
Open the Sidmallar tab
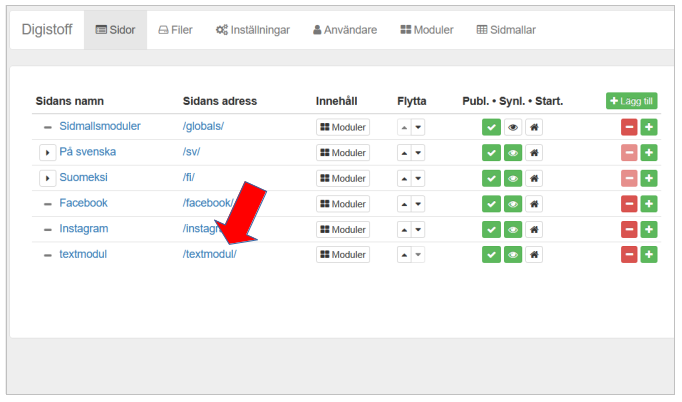click(x=506, y=30)
